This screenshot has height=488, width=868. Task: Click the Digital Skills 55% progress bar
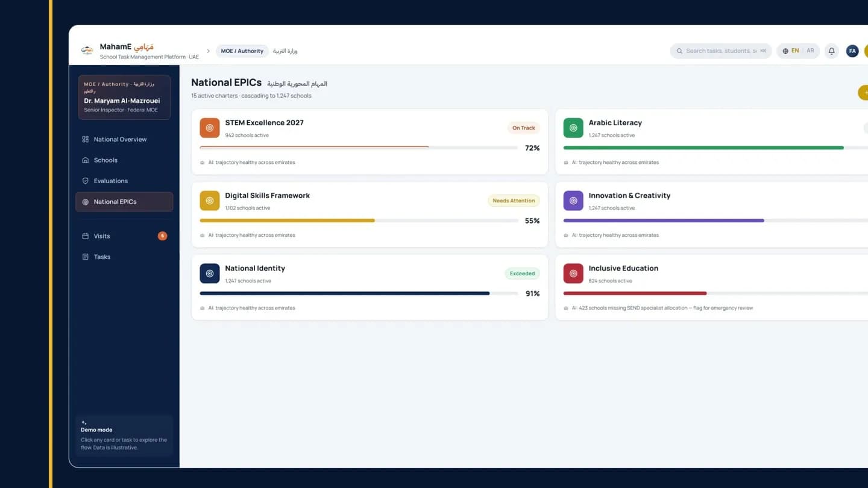pyautogui.click(x=359, y=221)
